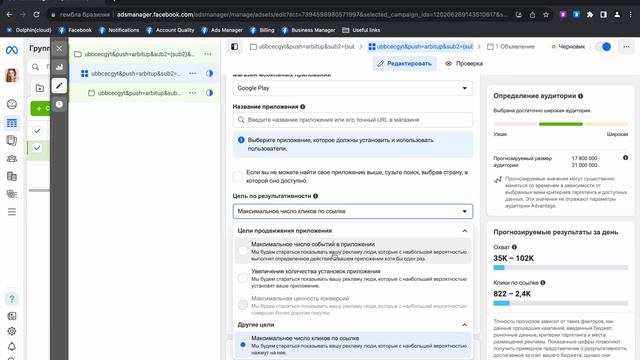
Task: Select Максимальная ценность конверсий option
Action: (x=353, y=305)
